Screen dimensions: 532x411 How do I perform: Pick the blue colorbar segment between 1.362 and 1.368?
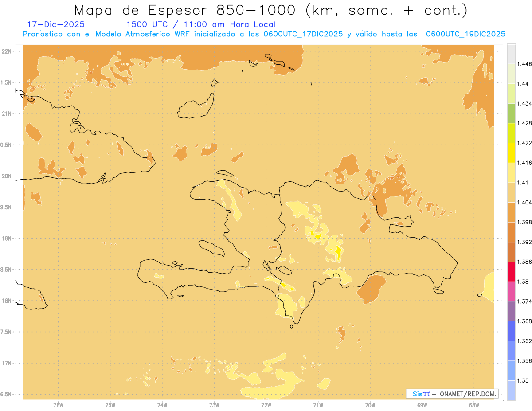tap(511, 331)
